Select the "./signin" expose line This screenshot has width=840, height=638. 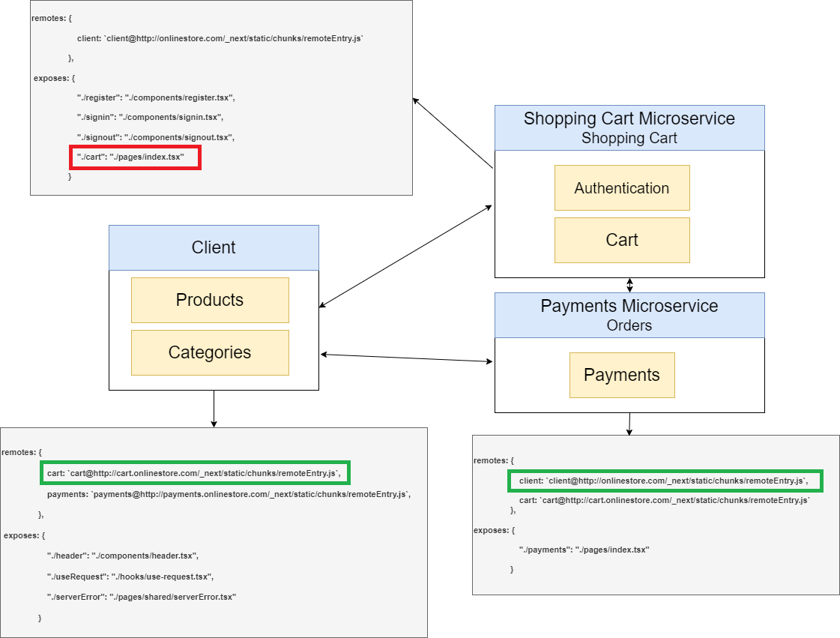click(x=151, y=117)
